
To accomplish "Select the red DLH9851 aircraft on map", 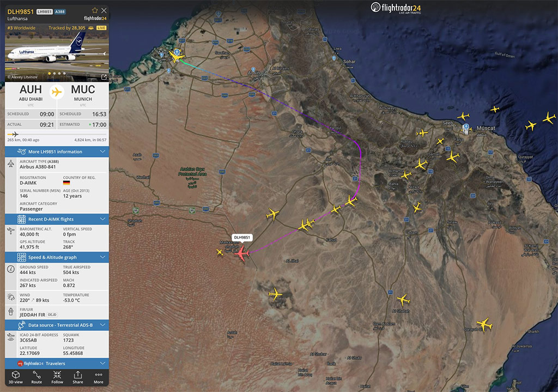I will pyautogui.click(x=242, y=253).
